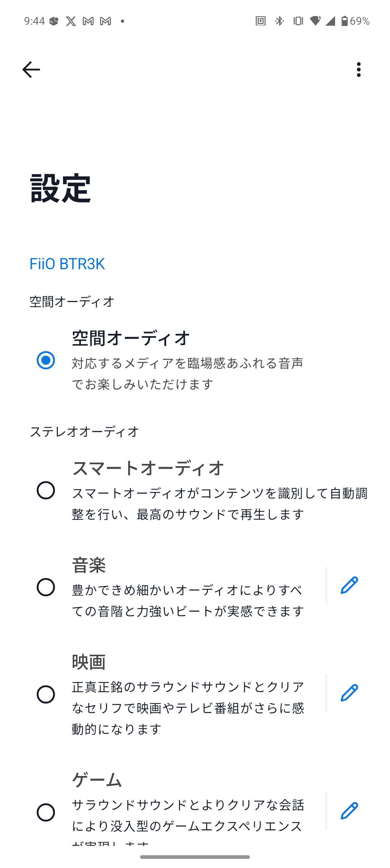Image resolution: width=390 pixels, height=868 pixels.
Task: Tap the FiiO BTR3K device name
Action: (67, 264)
